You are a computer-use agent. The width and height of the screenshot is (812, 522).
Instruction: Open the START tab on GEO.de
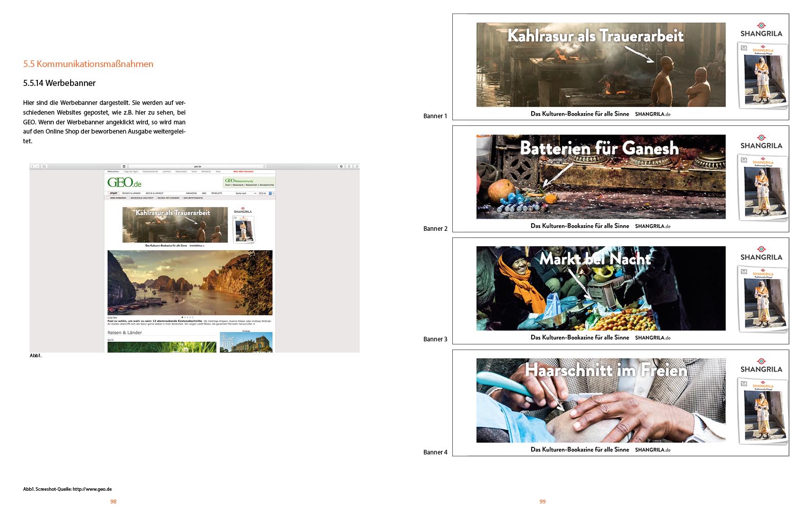click(114, 193)
